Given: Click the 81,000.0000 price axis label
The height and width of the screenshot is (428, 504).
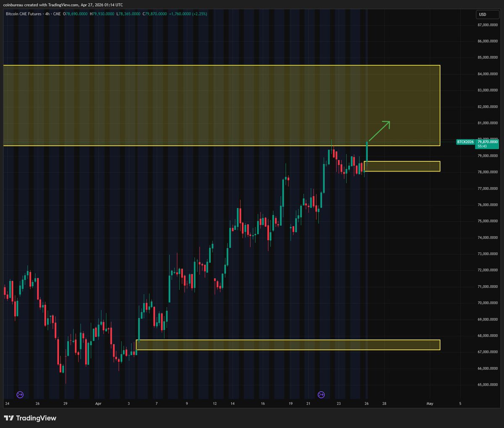Looking at the screenshot, I should pos(488,123).
